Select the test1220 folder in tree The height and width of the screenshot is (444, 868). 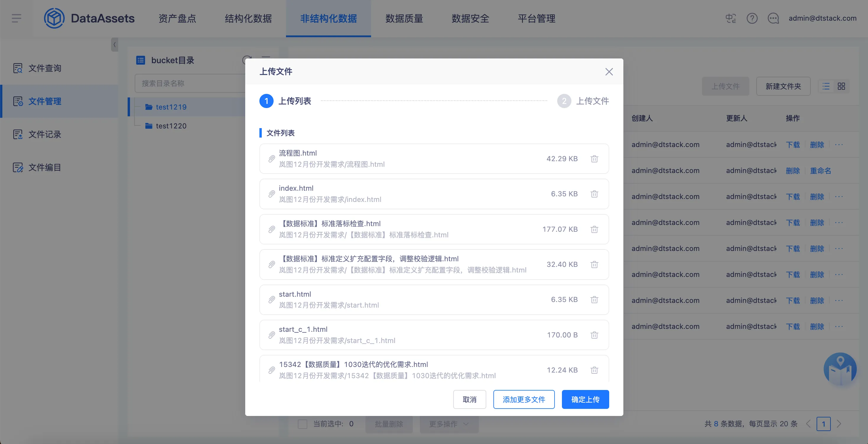pos(171,126)
